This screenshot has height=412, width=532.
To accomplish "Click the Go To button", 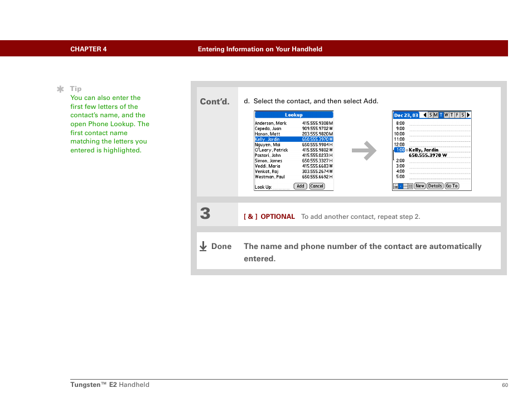I will [452, 186].
